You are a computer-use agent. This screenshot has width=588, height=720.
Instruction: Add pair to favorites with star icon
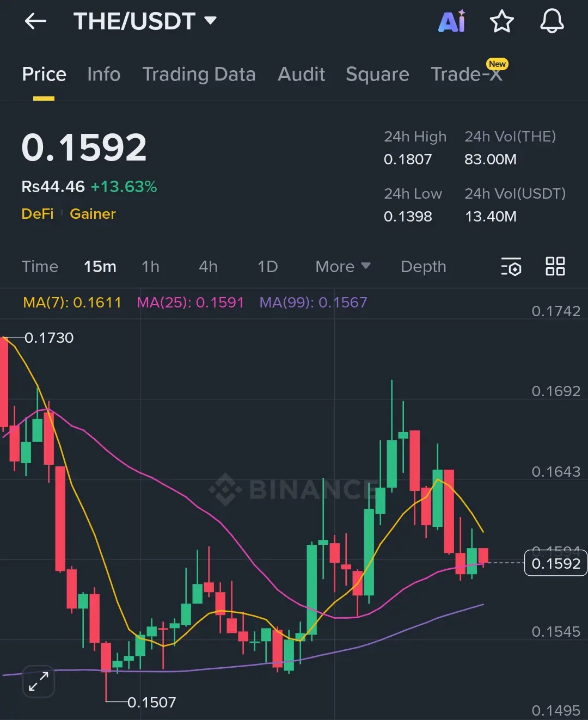pyautogui.click(x=501, y=21)
